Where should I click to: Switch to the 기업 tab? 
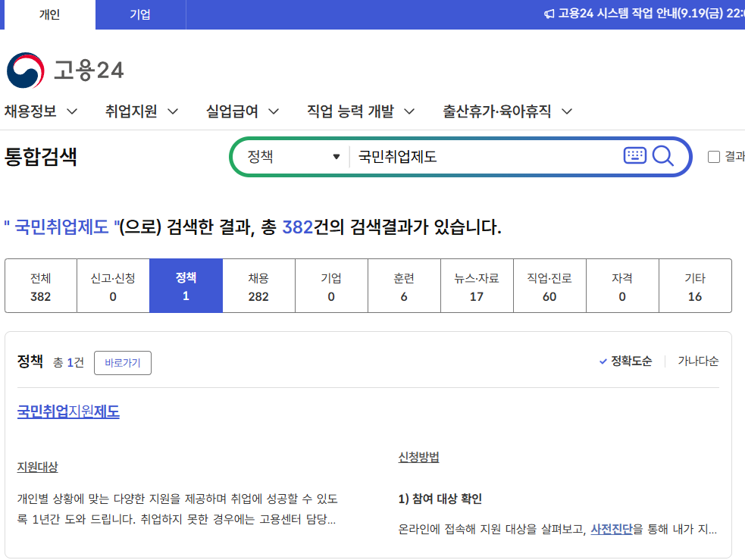tap(140, 14)
